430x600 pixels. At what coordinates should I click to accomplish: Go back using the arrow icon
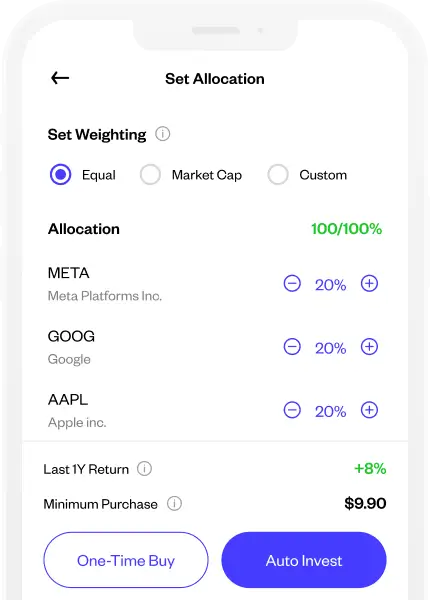(x=60, y=78)
